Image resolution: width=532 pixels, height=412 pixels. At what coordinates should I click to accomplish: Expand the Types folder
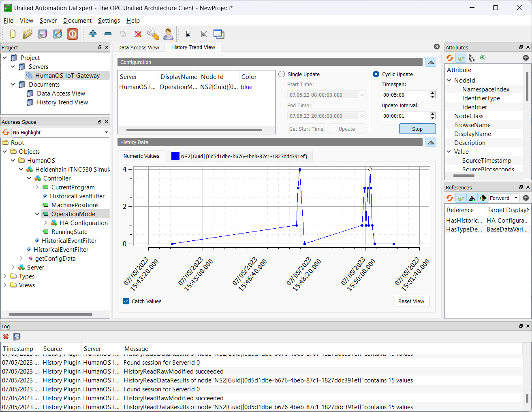coord(5,276)
